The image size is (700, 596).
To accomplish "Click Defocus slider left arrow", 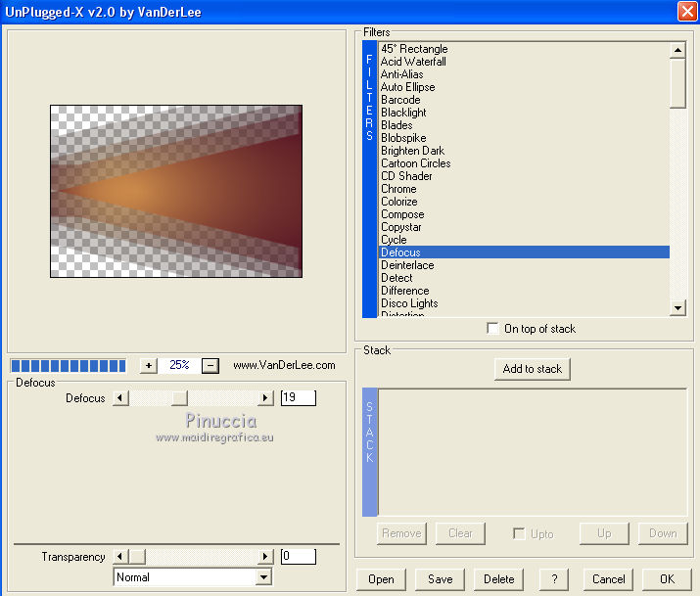I will [x=120, y=397].
